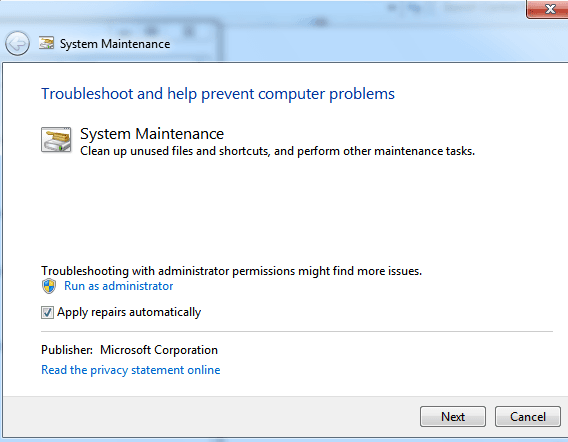The image size is (568, 442).
Task: Click the Microsoft Corporation publisher name
Action: point(159,350)
